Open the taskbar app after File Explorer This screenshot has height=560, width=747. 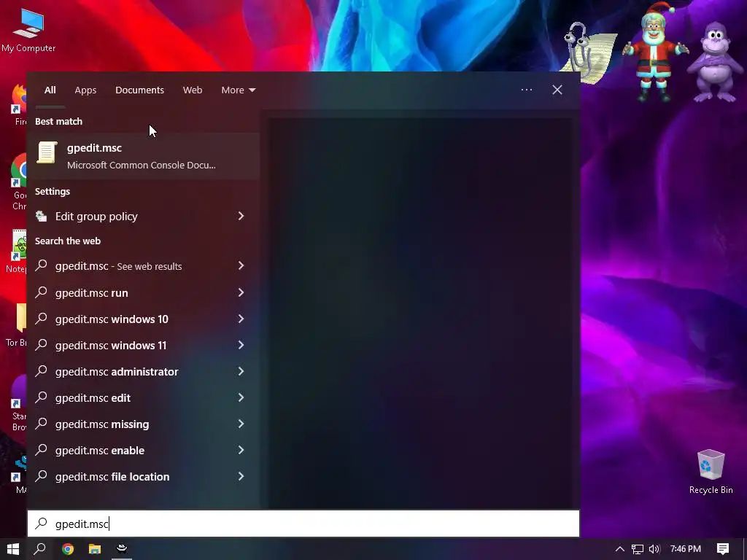pos(122,549)
